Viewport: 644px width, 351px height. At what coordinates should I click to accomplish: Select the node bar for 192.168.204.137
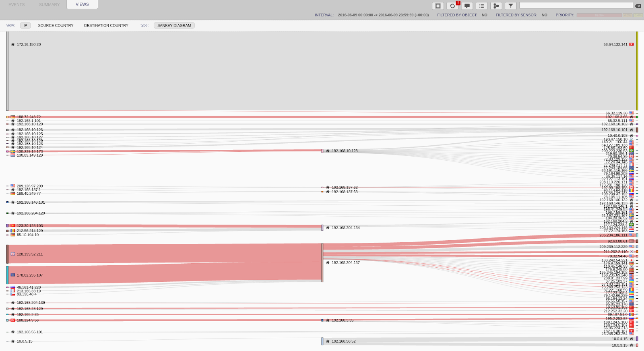[x=322, y=262]
